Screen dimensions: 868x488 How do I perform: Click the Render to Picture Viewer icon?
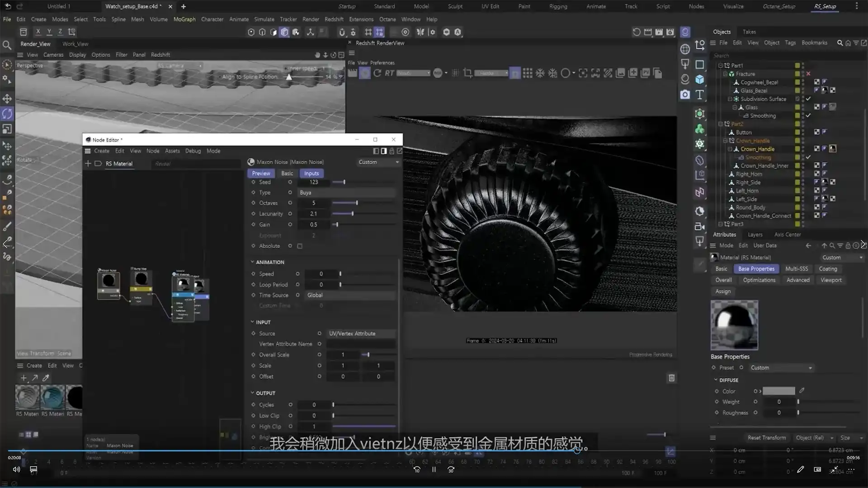(659, 32)
